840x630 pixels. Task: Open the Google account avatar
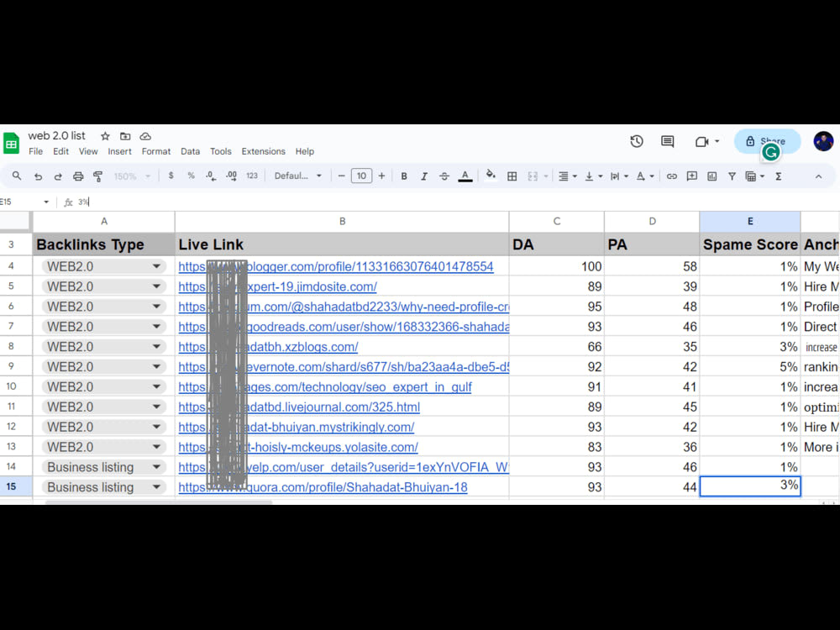pos(823,141)
